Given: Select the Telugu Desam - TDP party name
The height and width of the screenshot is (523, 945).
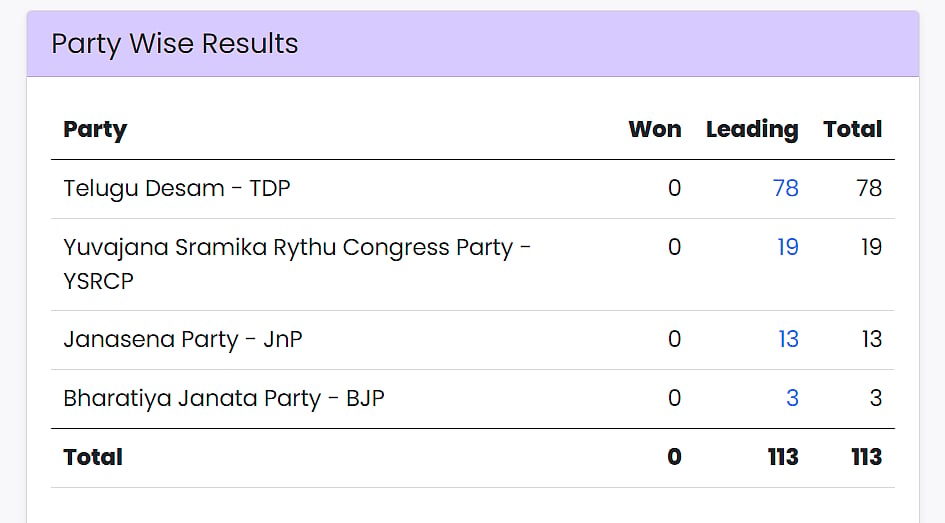Looking at the screenshot, I should coord(177,189).
